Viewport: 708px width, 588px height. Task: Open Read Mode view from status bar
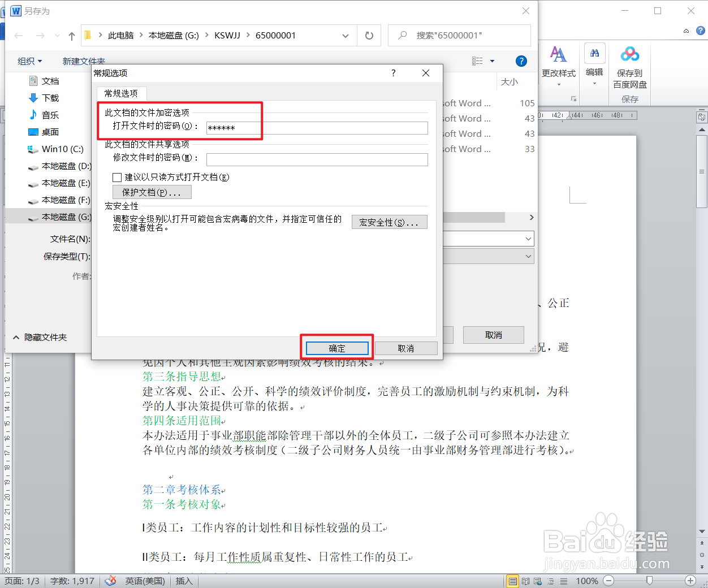point(525,581)
